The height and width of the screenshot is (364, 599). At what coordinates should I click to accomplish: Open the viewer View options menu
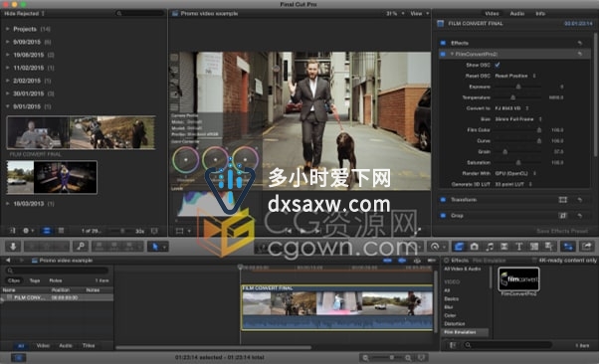coord(419,13)
